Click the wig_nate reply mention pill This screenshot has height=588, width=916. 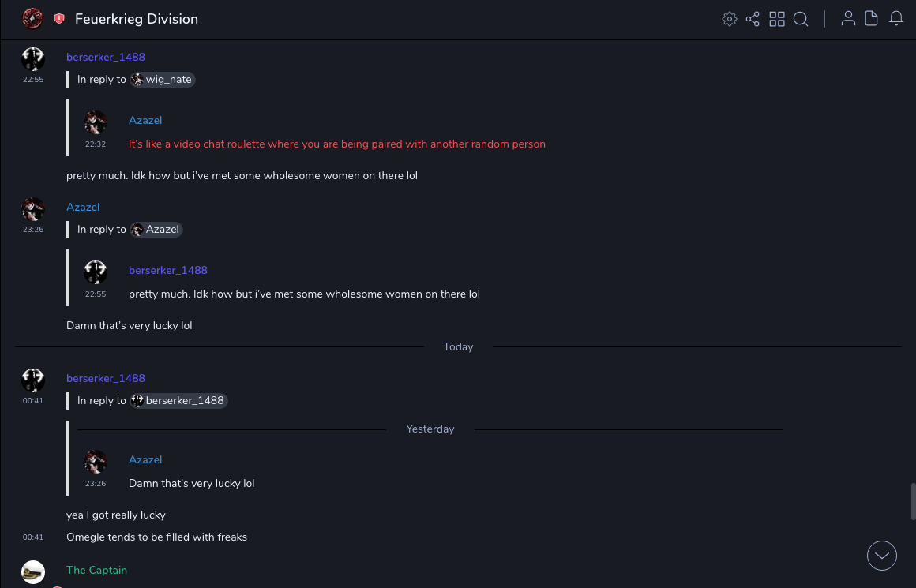(x=162, y=80)
